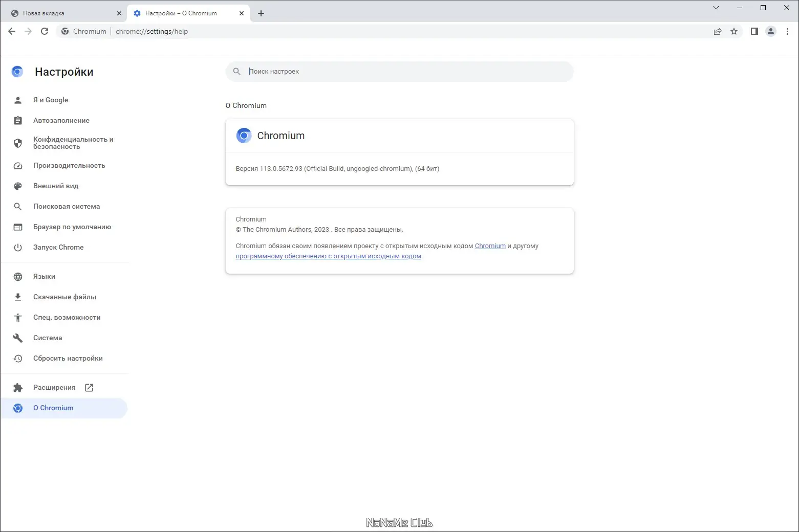Screen dimensions: 799x532
Task: Click the address bar URL chrome://settings/help
Action: click(152, 31)
